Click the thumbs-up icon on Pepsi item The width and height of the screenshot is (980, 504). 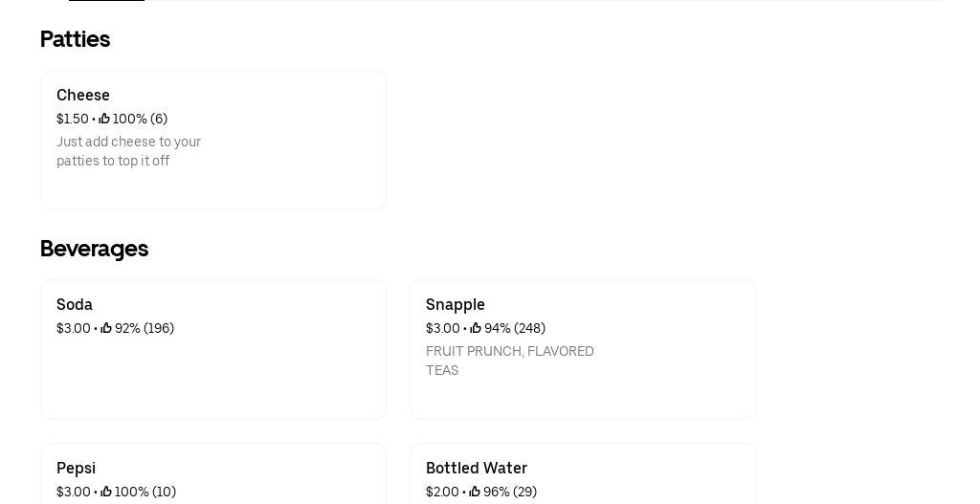coord(106,493)
